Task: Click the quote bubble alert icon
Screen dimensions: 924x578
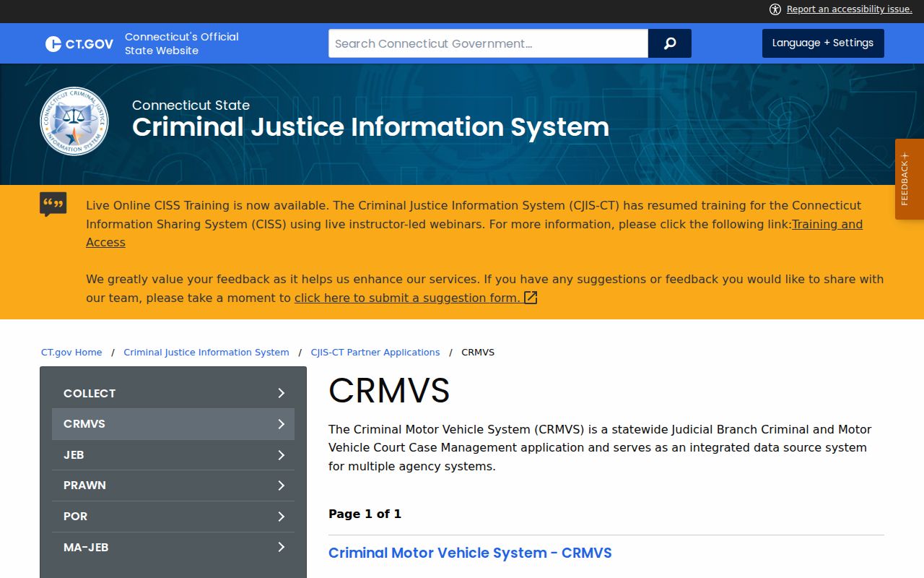Action: (x=53, y=204)
